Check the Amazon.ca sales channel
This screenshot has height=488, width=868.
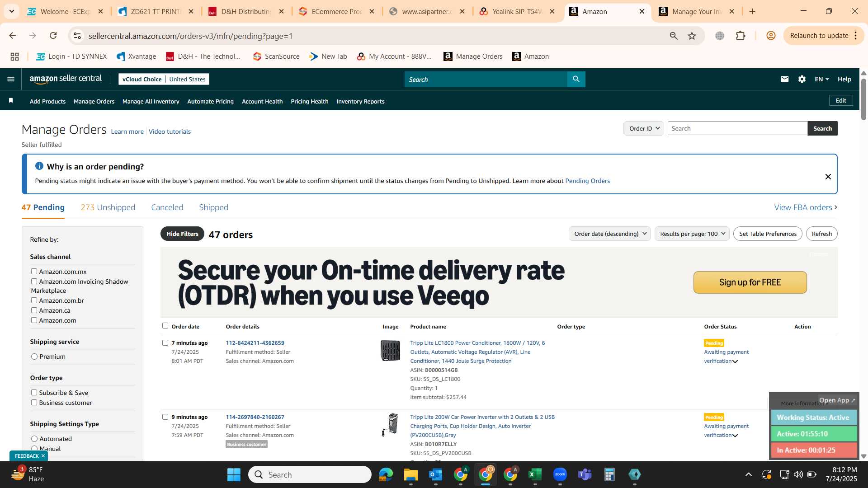point(34,310)
